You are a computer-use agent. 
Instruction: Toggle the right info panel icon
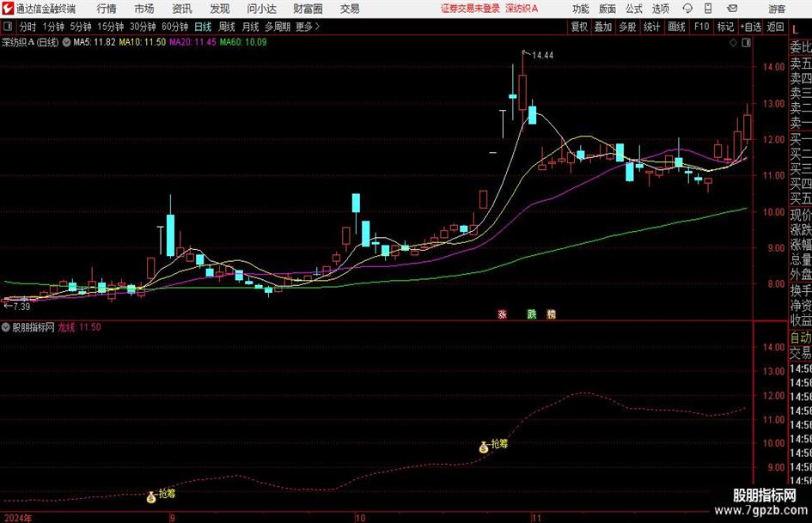coord(746,43)
